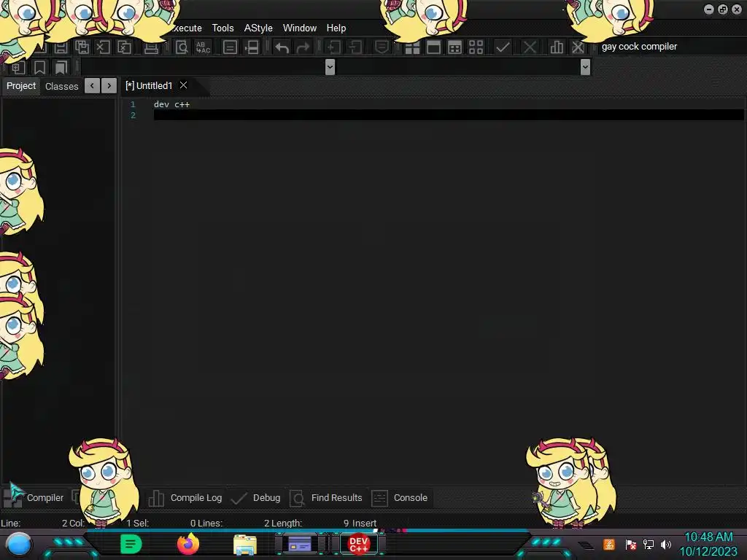Click the green document app taskbar icon
This screenshot has width=747, height=560.
pyautogui.click(x=131, y=544)
